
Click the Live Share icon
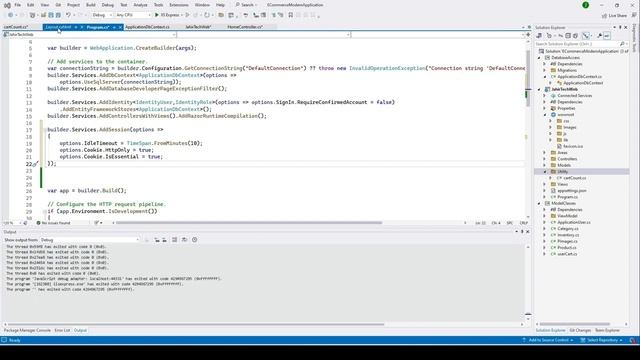tap(604, 16)
